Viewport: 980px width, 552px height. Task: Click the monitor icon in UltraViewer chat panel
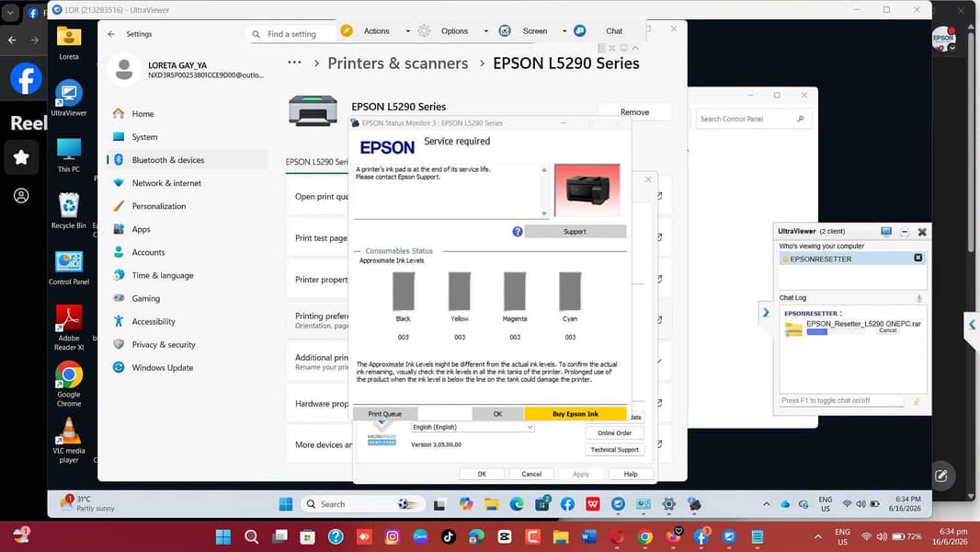[886, 231]
